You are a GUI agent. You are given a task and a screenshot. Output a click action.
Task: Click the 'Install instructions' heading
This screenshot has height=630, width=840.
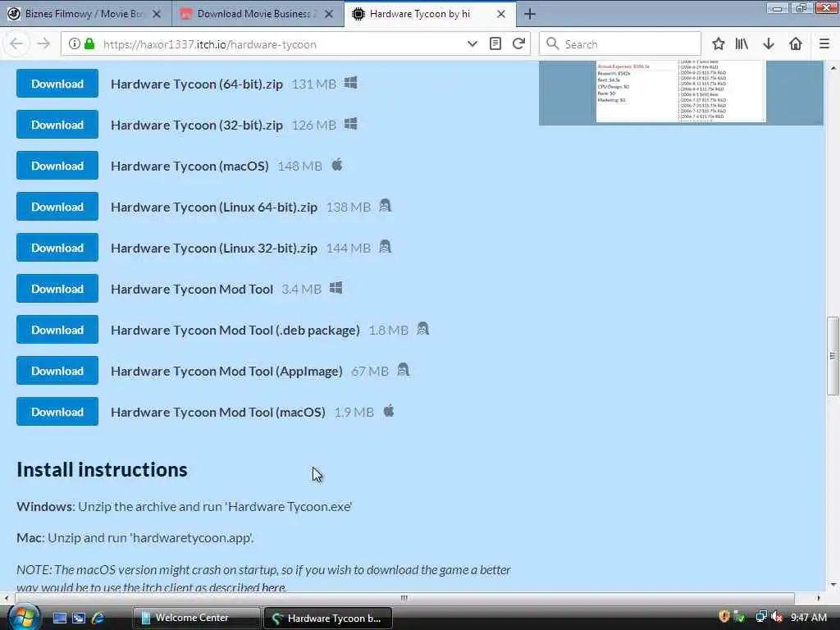[x=102, y=470]
